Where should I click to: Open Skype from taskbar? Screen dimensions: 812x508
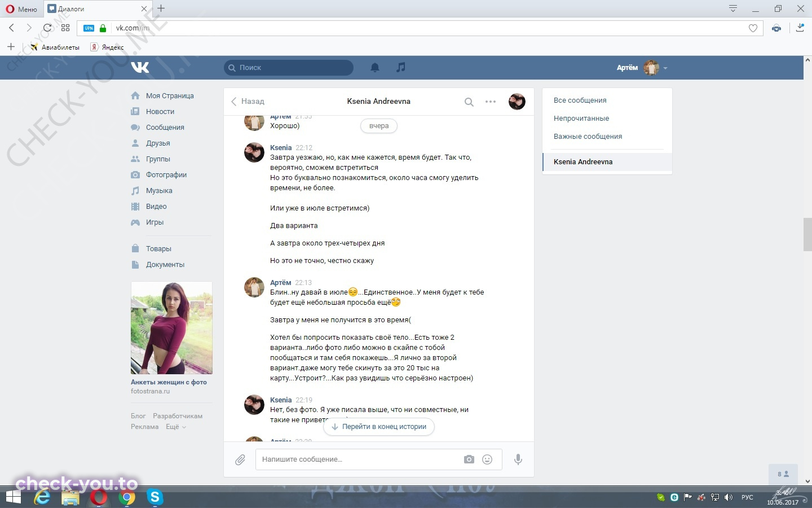tap(155, 497)
